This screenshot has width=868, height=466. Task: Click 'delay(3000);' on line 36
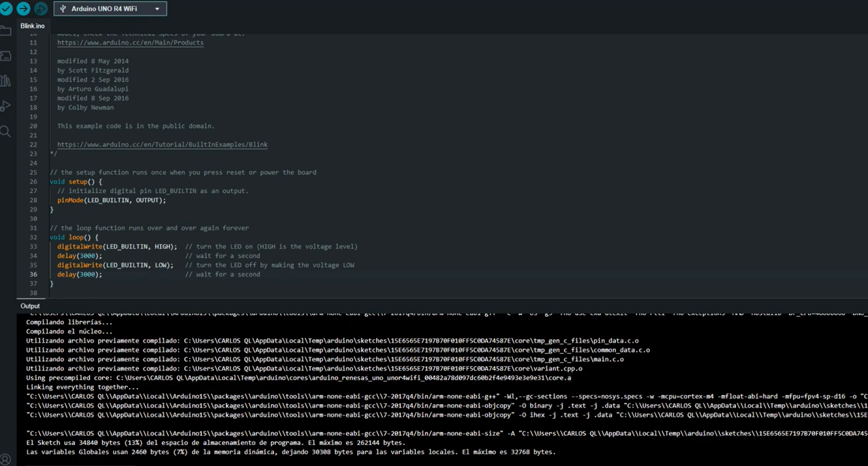pyautogui.click(x=80, y=275)
